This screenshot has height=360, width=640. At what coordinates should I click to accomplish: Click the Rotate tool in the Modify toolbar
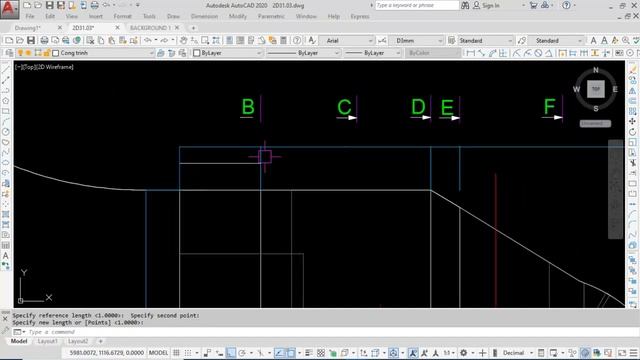tap(632, 132)
